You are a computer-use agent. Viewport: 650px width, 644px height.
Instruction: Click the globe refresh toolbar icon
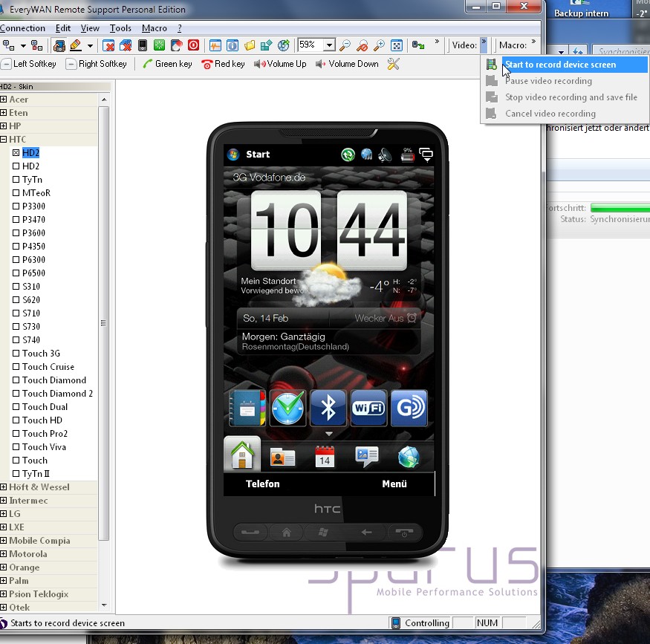tap(284, 45)
